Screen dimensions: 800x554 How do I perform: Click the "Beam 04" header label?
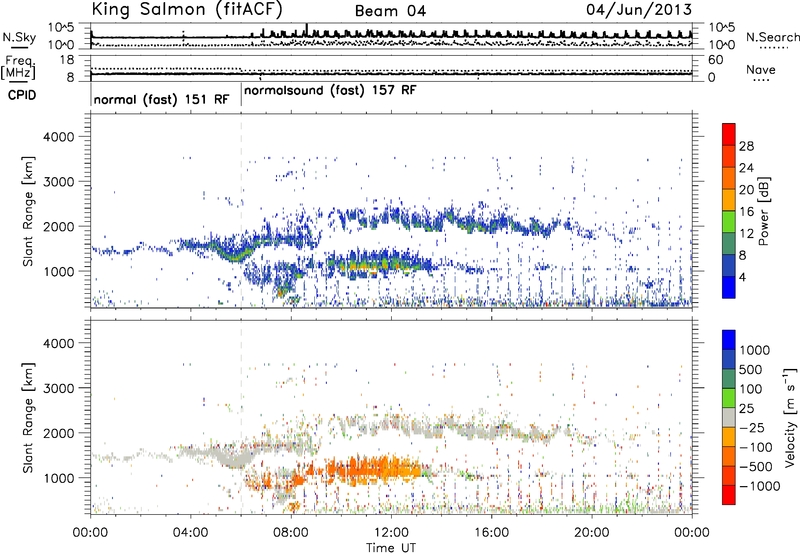[390, 11]
